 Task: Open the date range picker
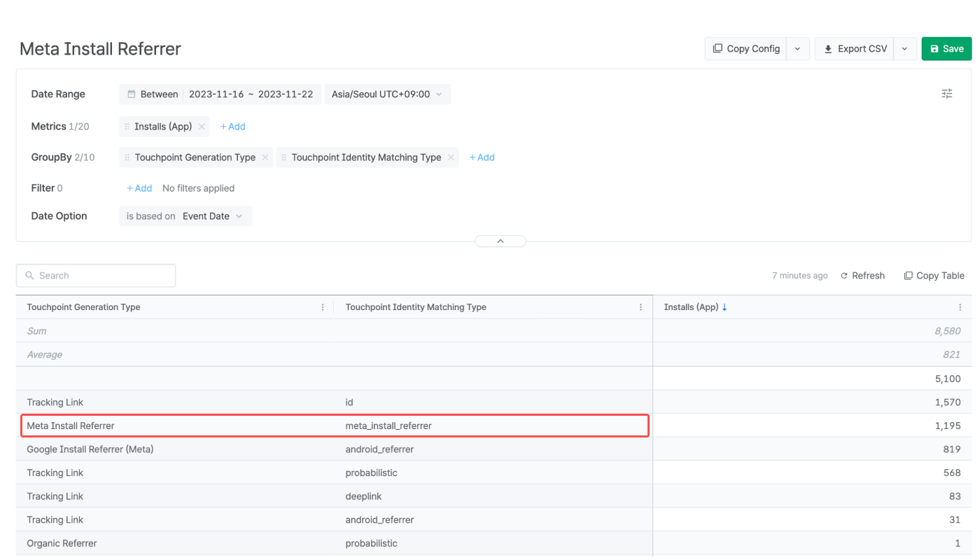(x=220, y=94)
